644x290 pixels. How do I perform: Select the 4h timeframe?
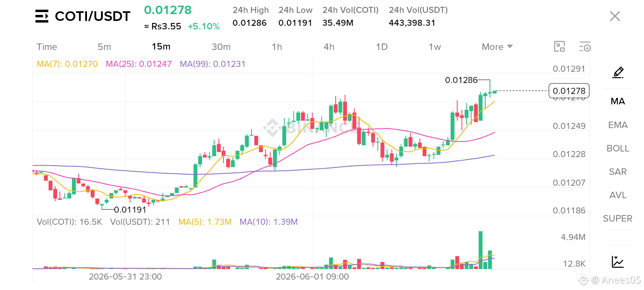click(x=329, y=47)
